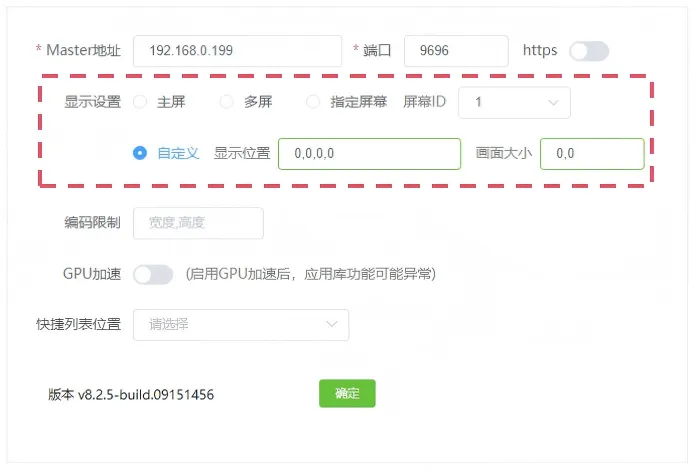Click the GPU加速 warning note text
696x472 pixels.
click(x=311, y=274)
